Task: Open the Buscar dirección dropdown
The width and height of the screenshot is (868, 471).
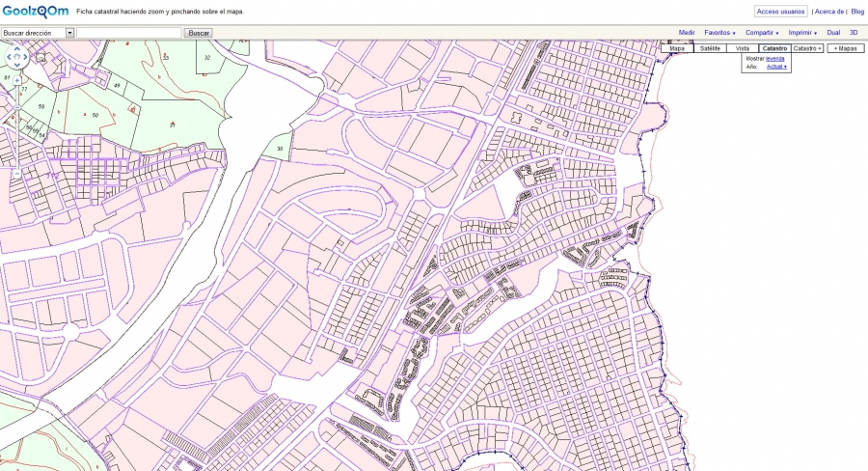Action: [x=69, y=33]
